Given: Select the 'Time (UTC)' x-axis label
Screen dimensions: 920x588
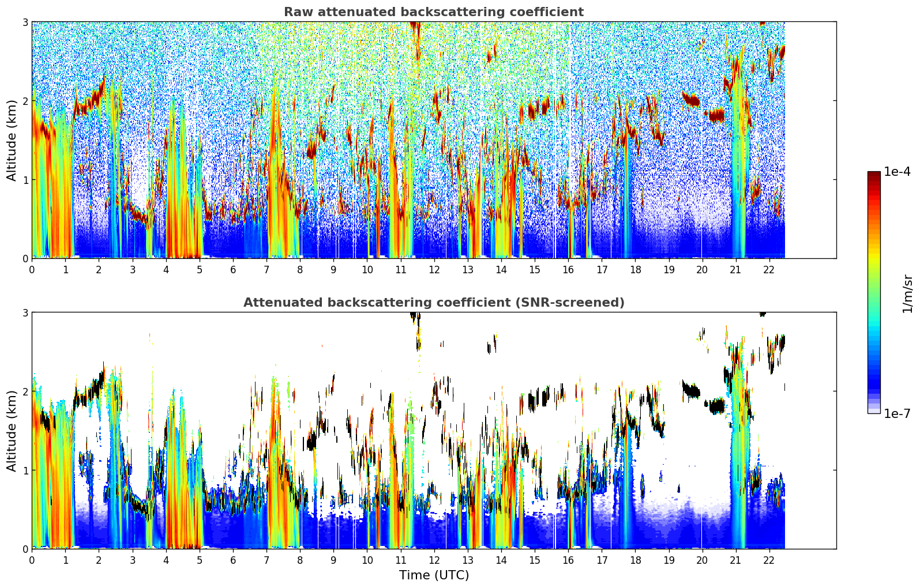Looking at the screenshot, I should click(434, 575).
